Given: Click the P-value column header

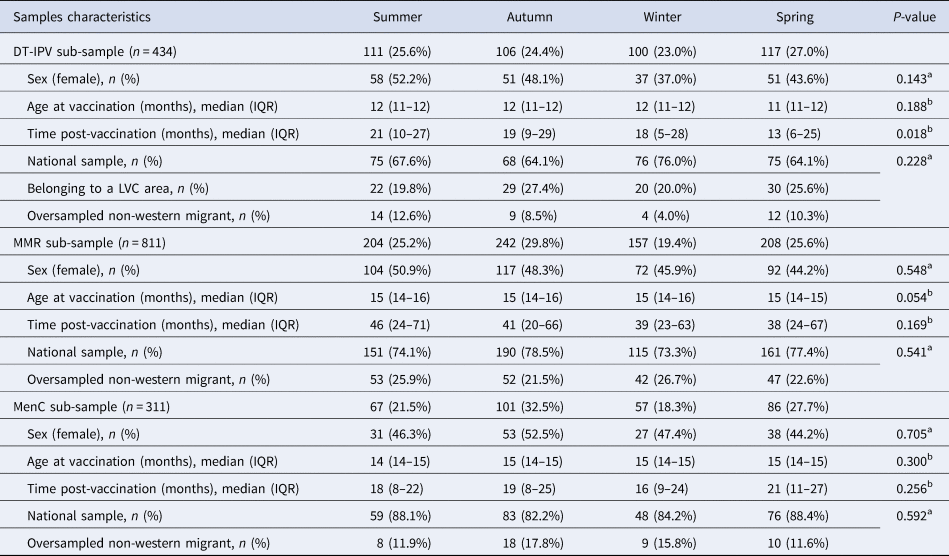Looking at the screenshot, I should pos(905,17).
